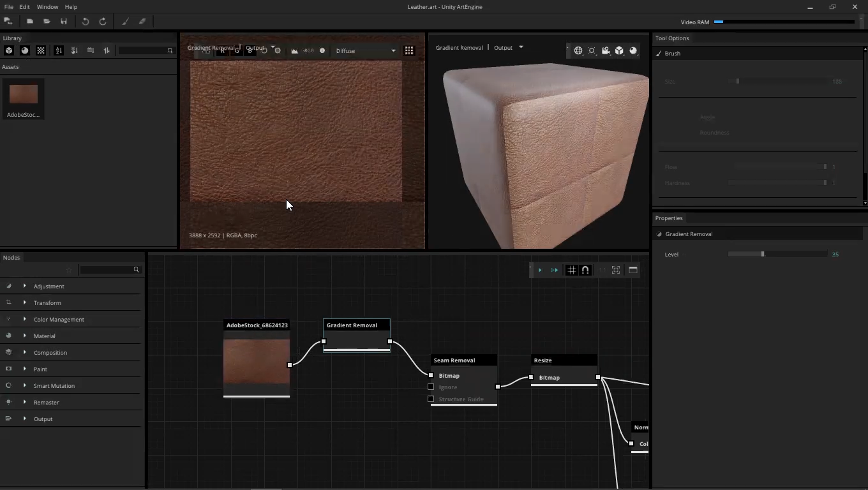868x490 pixels.
Task: Select the AdobeStock leather asset thumbnail
Action: click(x=24, y=94)
